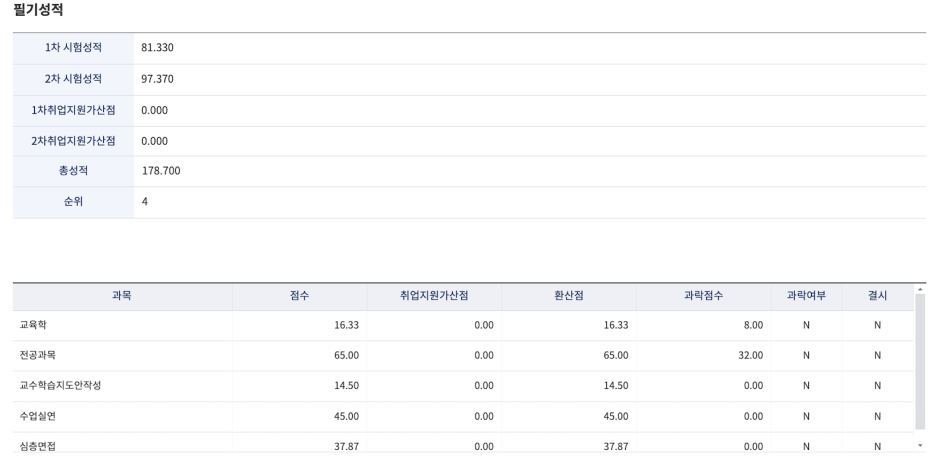
Task: Click the 환산점 column header
Action: (x=569, y=296)
